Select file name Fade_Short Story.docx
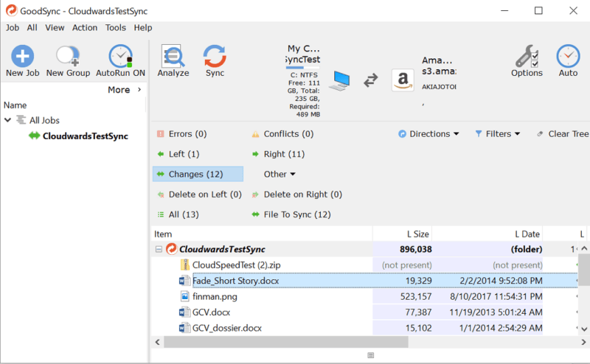This screenshot has height=364, width=590. click(235, 281)
